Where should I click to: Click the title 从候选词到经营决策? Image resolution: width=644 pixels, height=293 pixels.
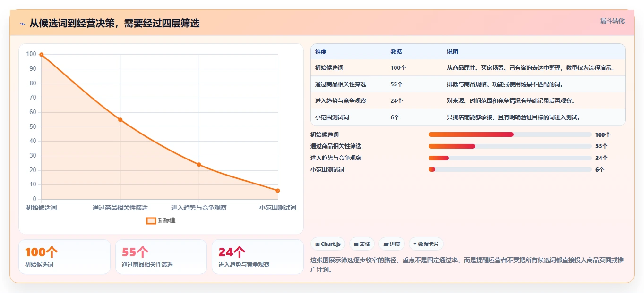click(x=115, y=24)
